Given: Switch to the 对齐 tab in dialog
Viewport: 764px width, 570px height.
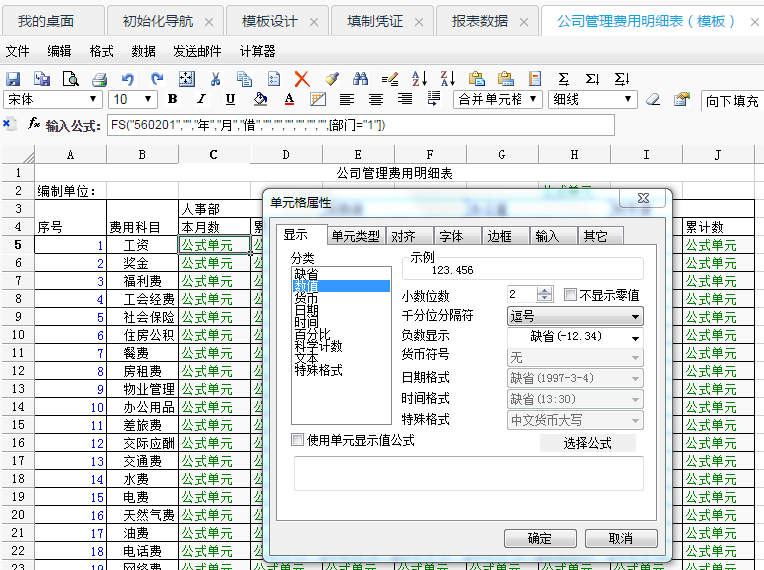Looking at the screenshot, I should (403, 236).
